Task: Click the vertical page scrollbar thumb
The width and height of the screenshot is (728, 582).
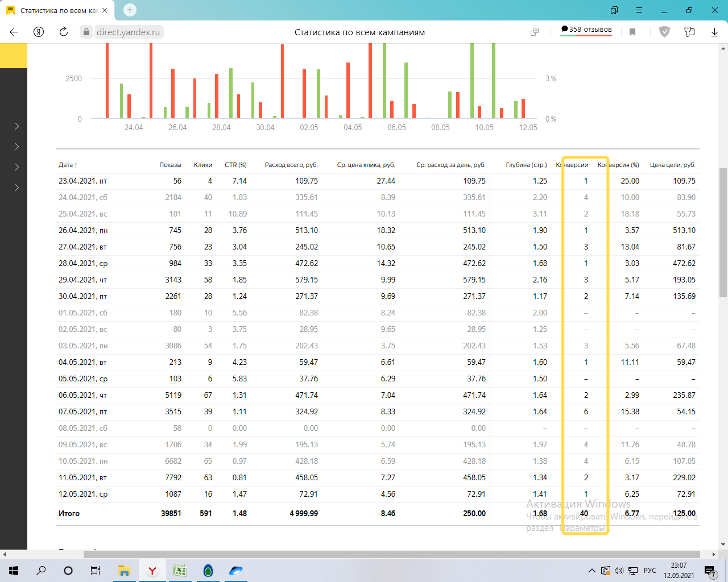Action: coord(723,232)
